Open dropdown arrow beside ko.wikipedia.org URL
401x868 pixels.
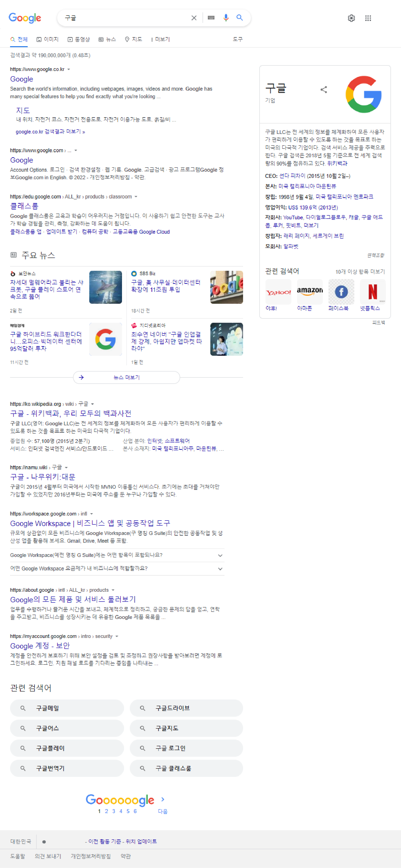pos(92,404)
